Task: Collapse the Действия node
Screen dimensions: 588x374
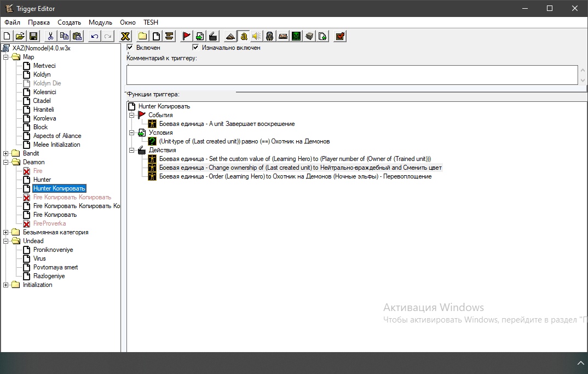Action: 131,150
